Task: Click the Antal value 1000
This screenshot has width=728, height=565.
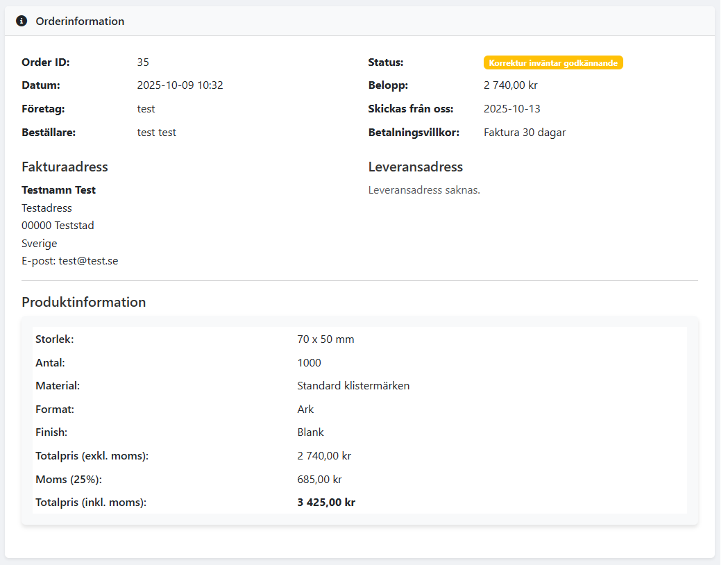Action: (x=309, y=362)
